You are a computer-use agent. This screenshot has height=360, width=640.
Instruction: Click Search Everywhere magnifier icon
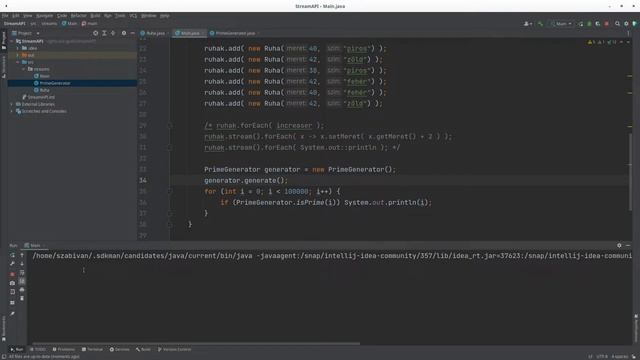[x=618, y=24]
